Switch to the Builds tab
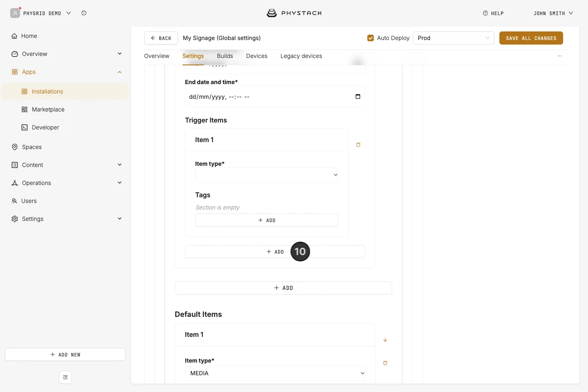Image resolution: width=588 pixels, height=392 pixels. click(225, 56)
